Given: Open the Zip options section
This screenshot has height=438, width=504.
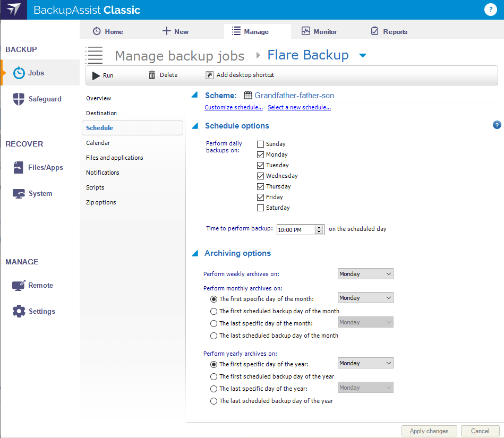Looking at the screenshot, I should (101, 202).
